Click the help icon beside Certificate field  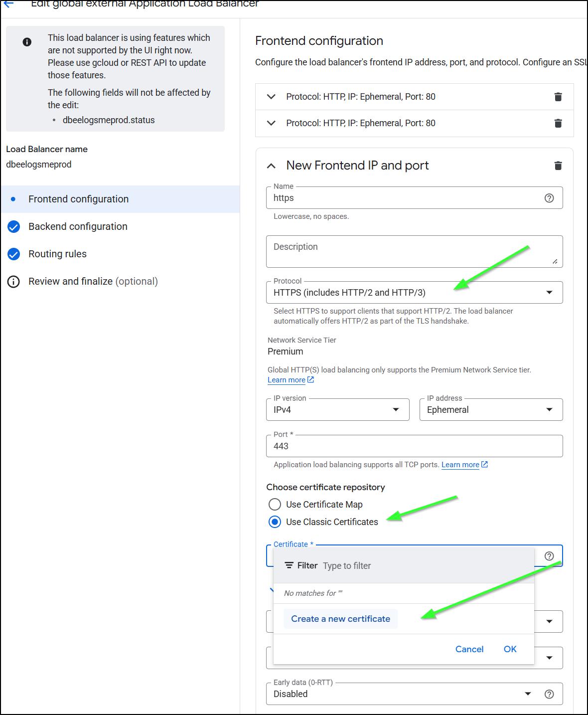pos(549,556)
